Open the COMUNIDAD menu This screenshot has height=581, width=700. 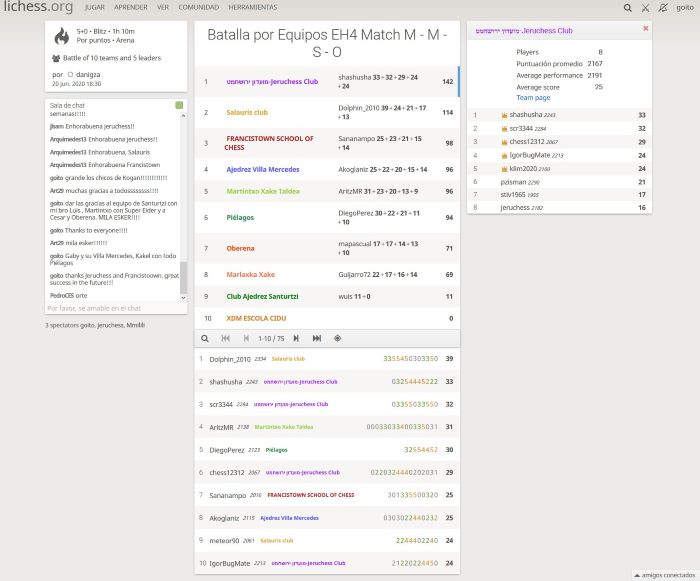point(198,7)
